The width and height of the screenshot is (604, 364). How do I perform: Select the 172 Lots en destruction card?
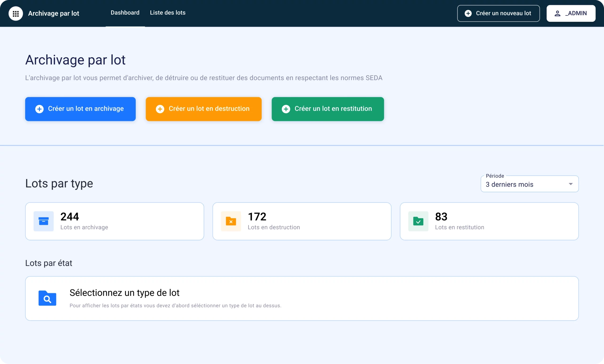tap(302, 221)
